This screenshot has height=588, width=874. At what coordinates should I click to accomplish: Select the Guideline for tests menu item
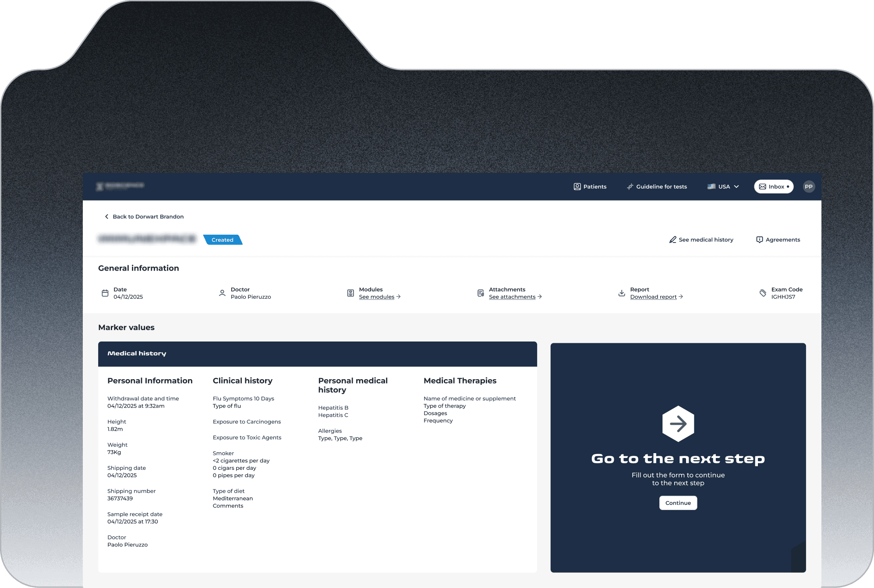click(657, 187)
